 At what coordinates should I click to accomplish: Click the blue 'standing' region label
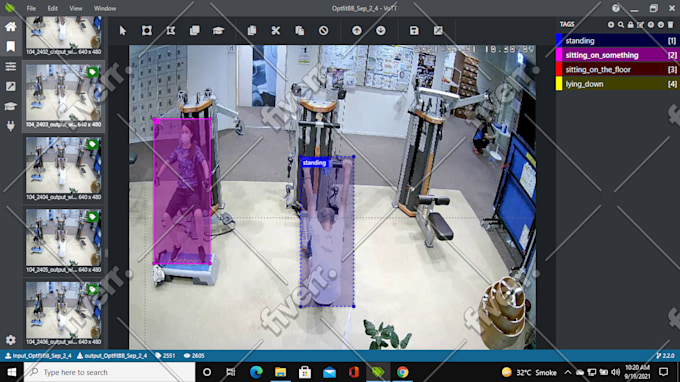point(314,163)
